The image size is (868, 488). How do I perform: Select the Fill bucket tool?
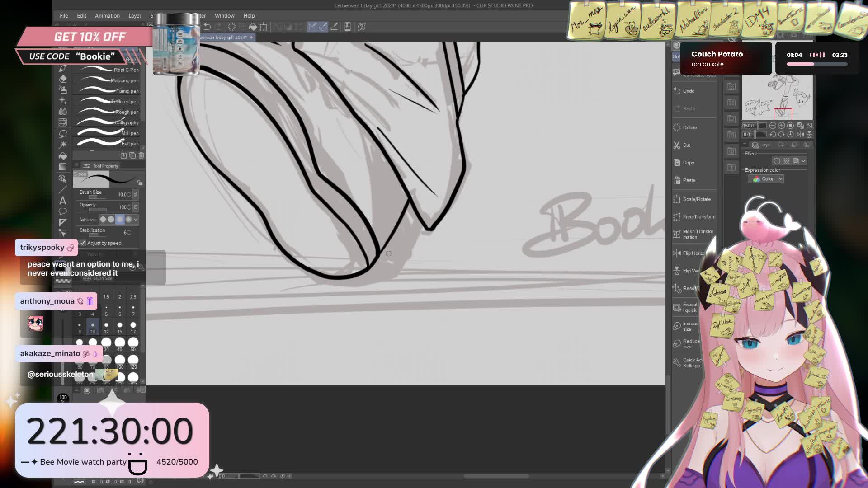pos(63,156)
